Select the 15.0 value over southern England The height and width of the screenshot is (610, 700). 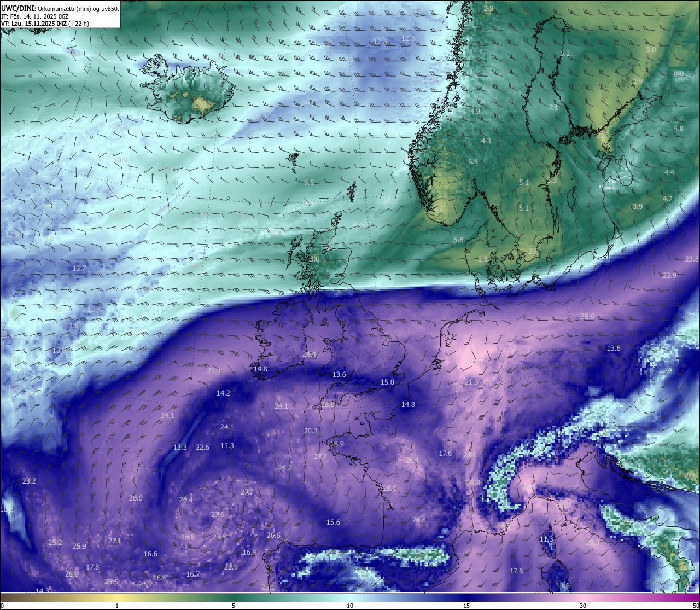387,382
